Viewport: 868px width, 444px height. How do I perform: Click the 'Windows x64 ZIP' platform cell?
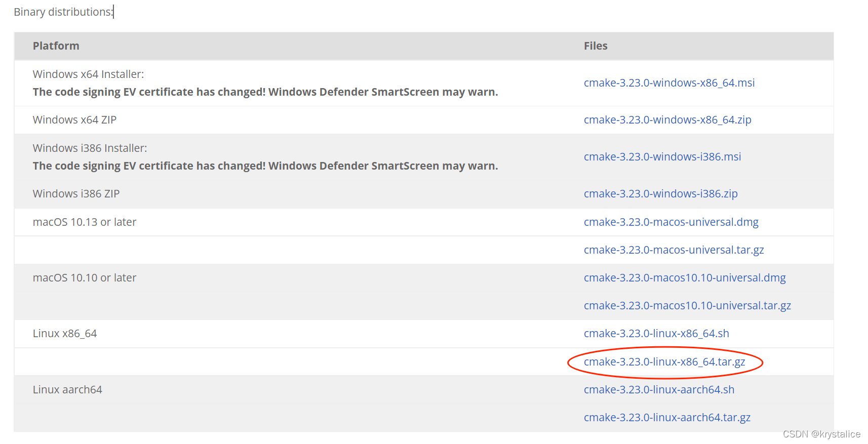tap(74, 120)
